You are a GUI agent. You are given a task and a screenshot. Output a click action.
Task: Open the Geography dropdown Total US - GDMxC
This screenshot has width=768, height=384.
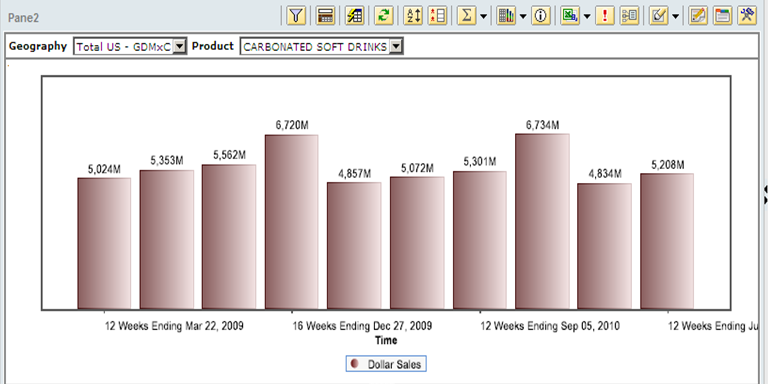[130, 47]
